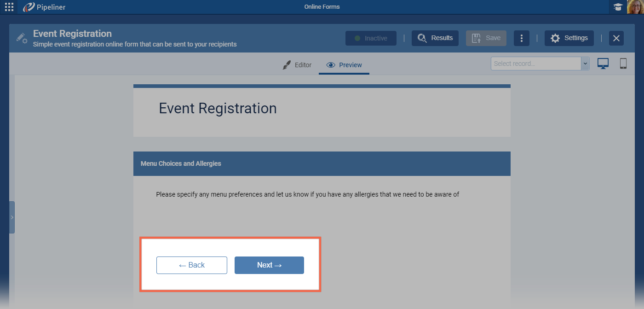Open the graduation cap help icon
This screenshot has height=309, width=644.
[618, 7]
